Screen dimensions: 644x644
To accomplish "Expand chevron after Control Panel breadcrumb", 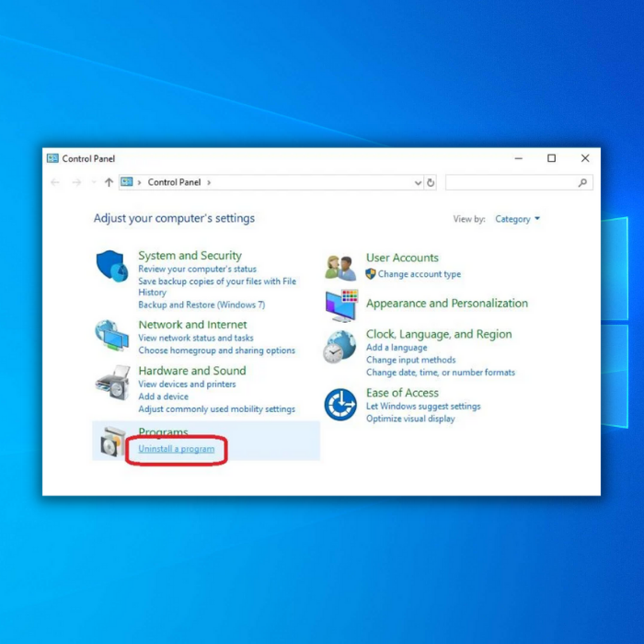I will (209, 182).
